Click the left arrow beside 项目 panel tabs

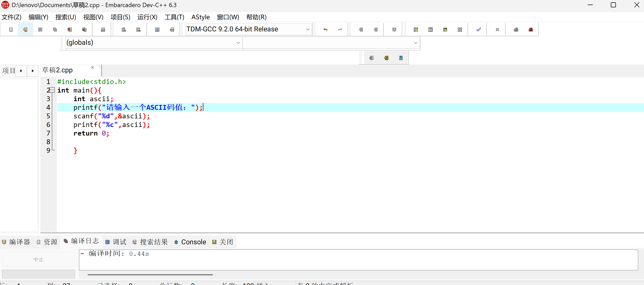pyautogui.click(x=21, y=71)
